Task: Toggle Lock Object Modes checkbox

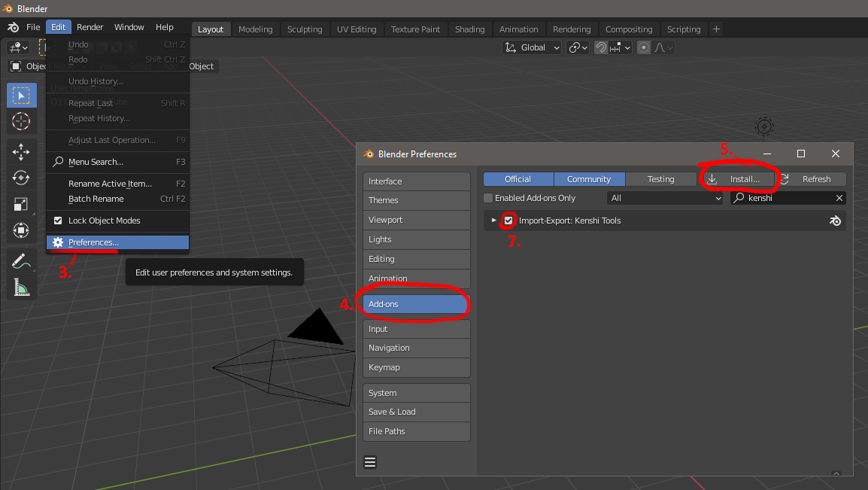Action: (x=58, y=221)
